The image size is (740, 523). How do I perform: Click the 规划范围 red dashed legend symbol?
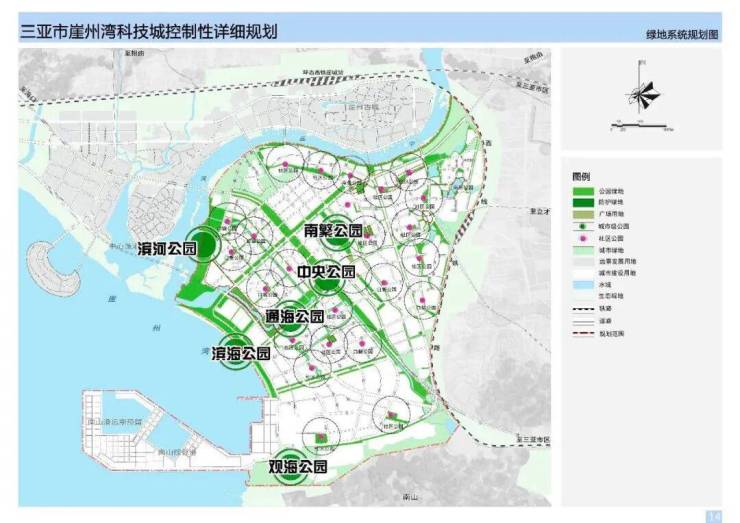click(582, 332)
